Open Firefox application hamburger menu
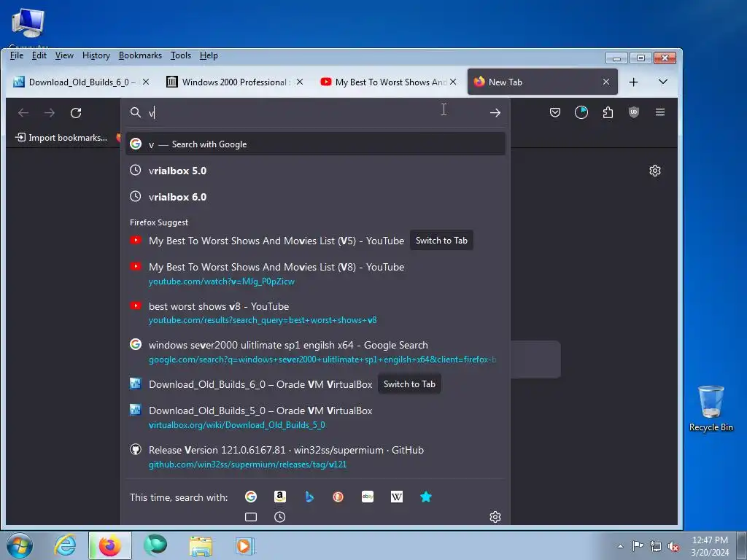Screen dimensions: 747x560 [x=659, y=112]
